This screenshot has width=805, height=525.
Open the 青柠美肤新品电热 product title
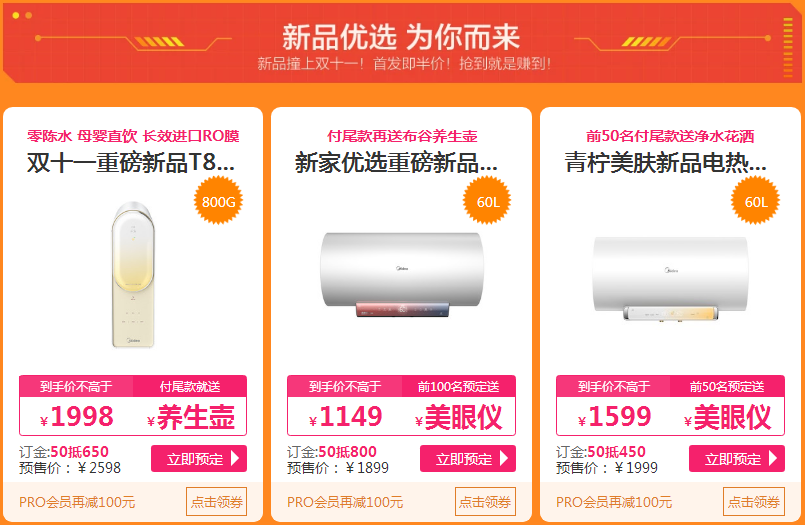(666, 163)
